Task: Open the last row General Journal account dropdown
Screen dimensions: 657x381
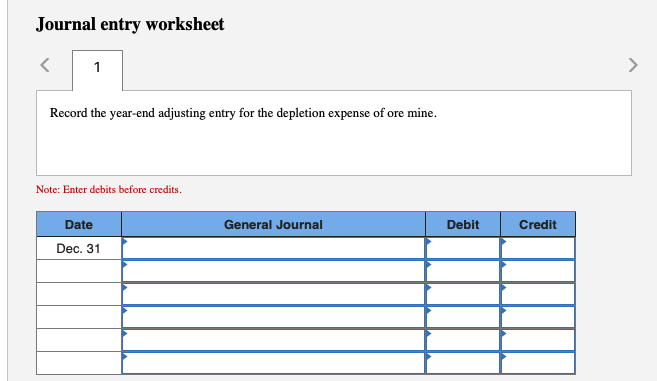Action: point(274,363)
